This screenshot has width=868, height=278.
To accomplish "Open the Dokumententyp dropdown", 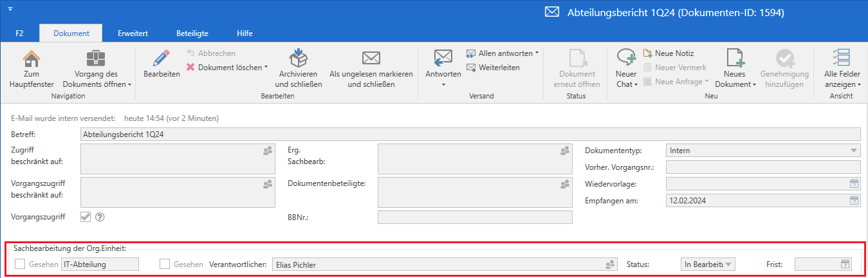I will 854,151.
